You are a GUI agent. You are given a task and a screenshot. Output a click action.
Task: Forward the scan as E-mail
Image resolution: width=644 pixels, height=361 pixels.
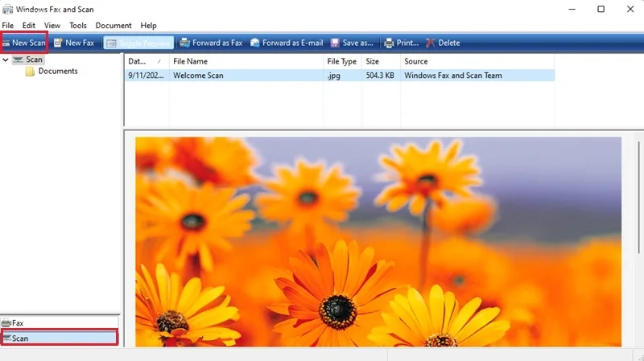coord(287,43)
